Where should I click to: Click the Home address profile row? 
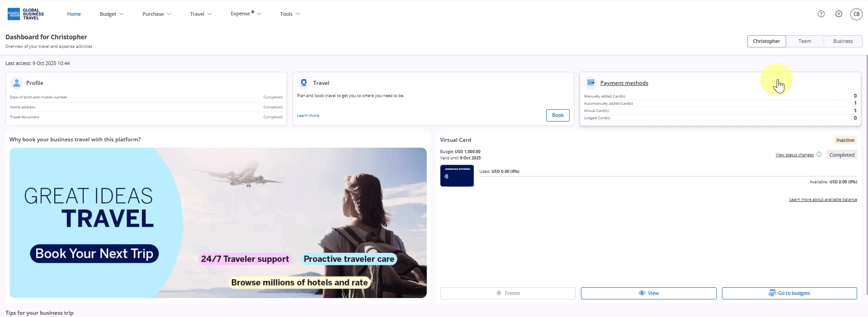146,107
